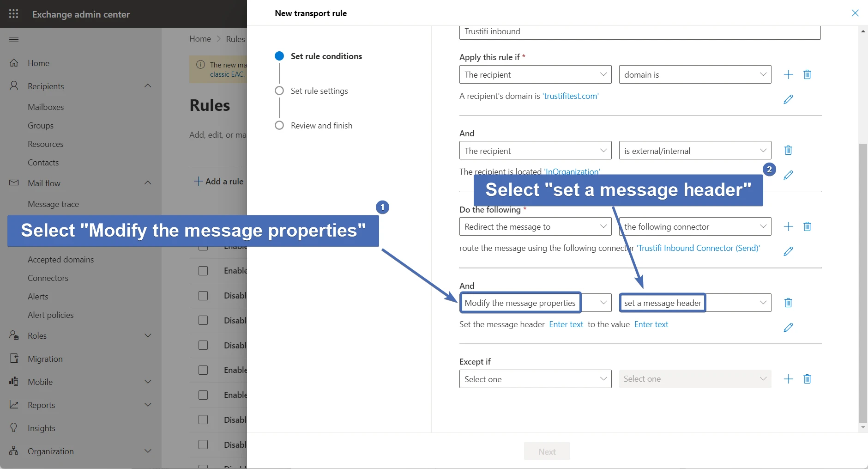Delete the 'set a message header' action
The height and width of the screenshot is (469, 868).
(788, 303)
